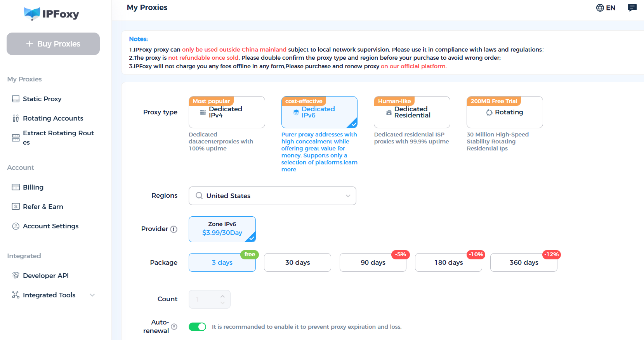
Task: Select the Zone IPv6 provider card
Action: point(222,229)
